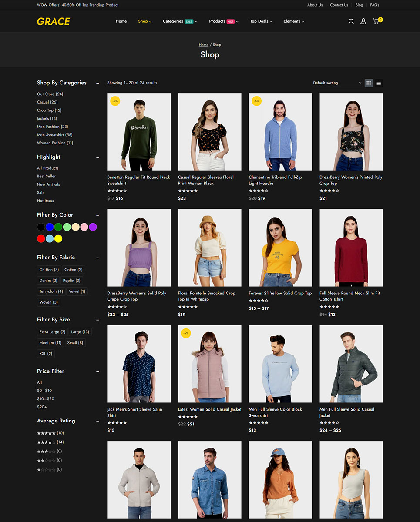Go to Contact Us page

(x=339, y=5)
